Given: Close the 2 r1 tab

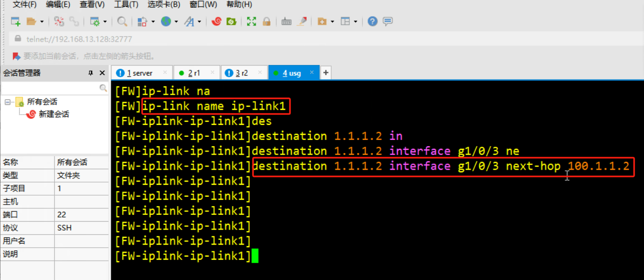Looking at the screenshot, I should tap(213, 72).
